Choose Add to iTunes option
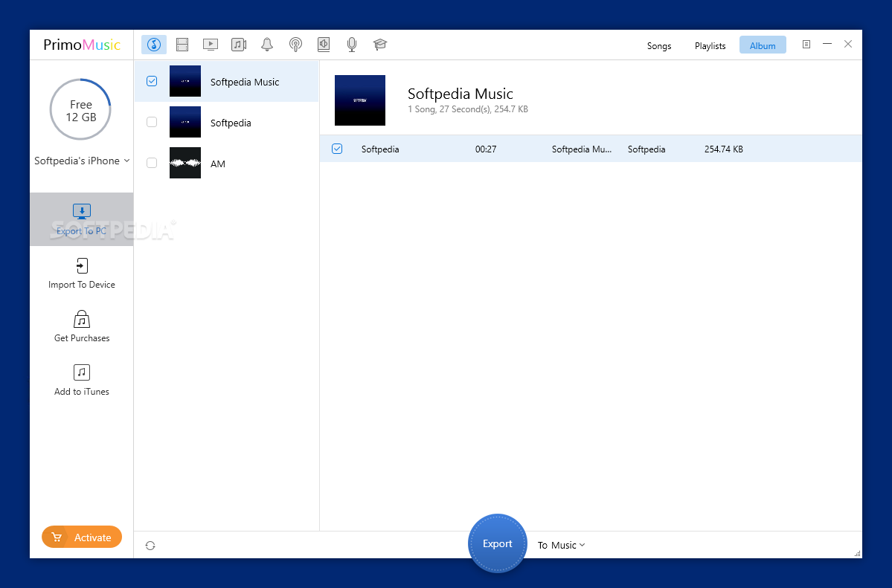 [81, 381]
